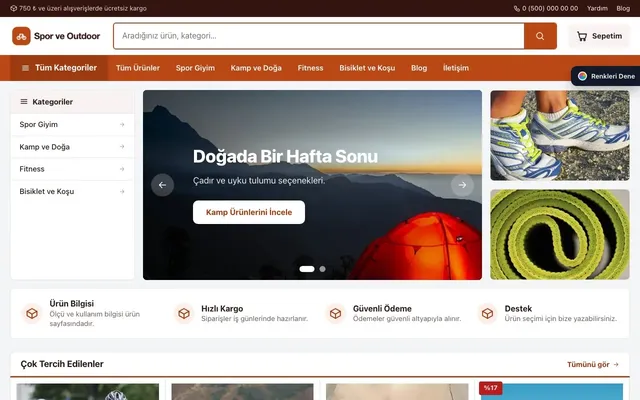640x400 pixels.
Task: Click the Hızlı Kargo box icon
Action: [x=184, y=313]
